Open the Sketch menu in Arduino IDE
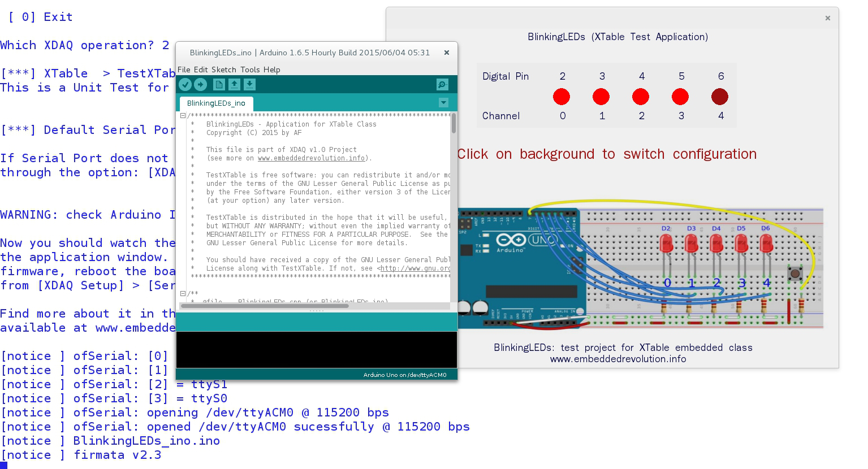This screenshot has height=469, width=868. click(224, 70)
